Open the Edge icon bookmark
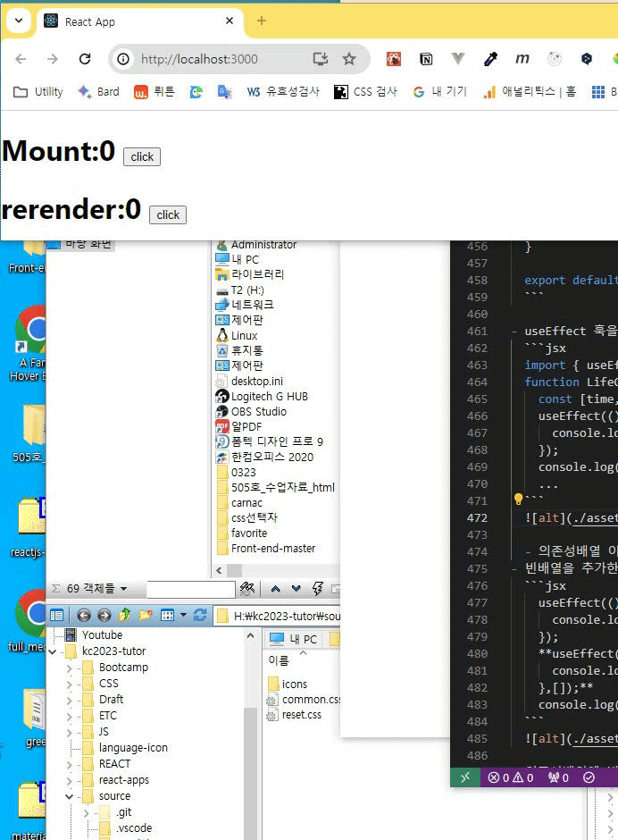The height and width of the screenshot is (840, 618). (x=196, y=92)
